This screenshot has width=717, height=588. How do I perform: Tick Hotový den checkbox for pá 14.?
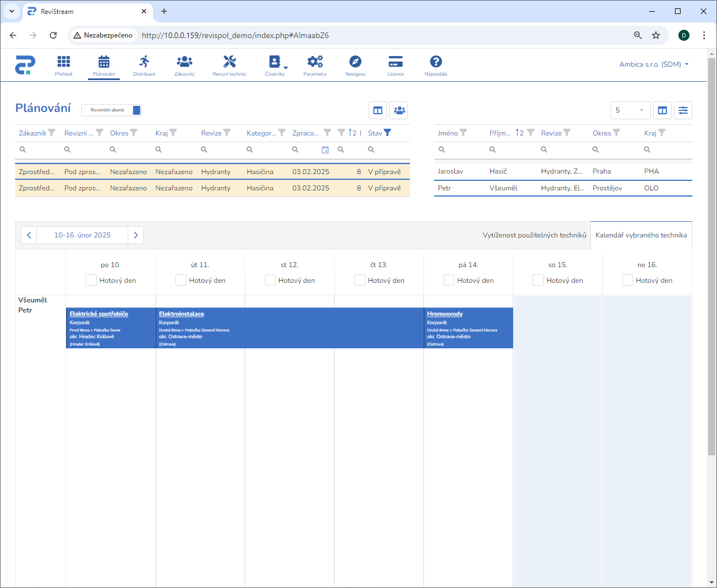(x=449, y=280)
